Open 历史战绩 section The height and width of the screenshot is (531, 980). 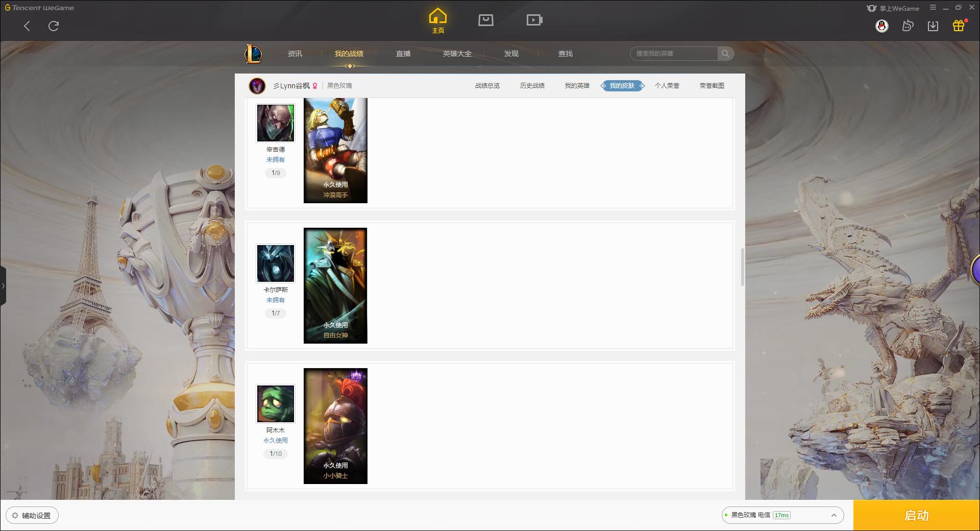click(x=532, y=86)
